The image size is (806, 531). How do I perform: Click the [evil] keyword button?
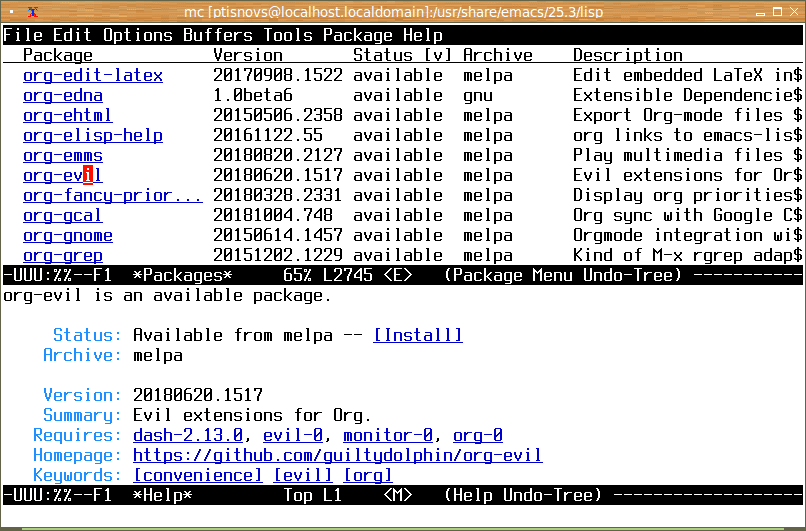303,475
